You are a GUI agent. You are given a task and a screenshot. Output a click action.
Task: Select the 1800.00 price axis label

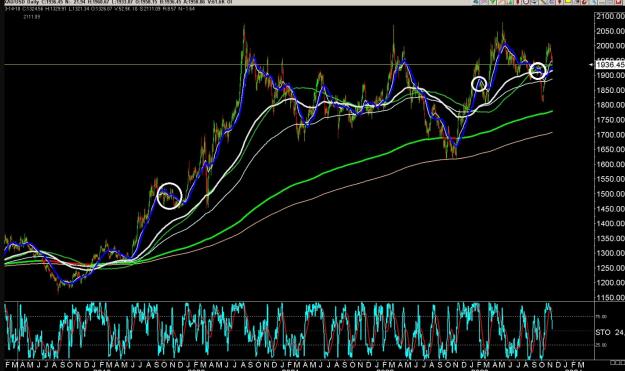(611, 105)
